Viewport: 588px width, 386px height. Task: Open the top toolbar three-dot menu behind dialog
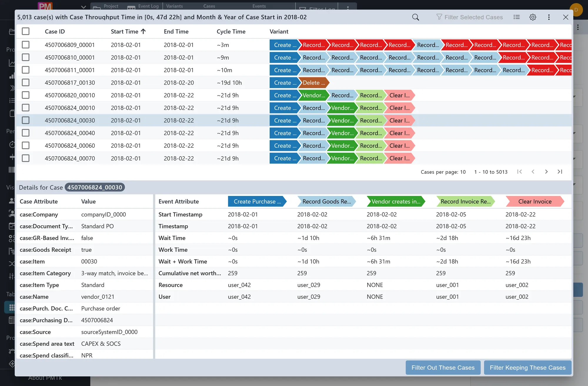(348, 8)
